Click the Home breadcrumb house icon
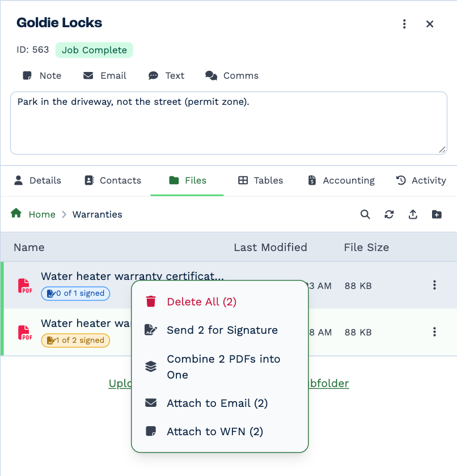The width and height of the screenshot is (457, 476). point(16,213)
